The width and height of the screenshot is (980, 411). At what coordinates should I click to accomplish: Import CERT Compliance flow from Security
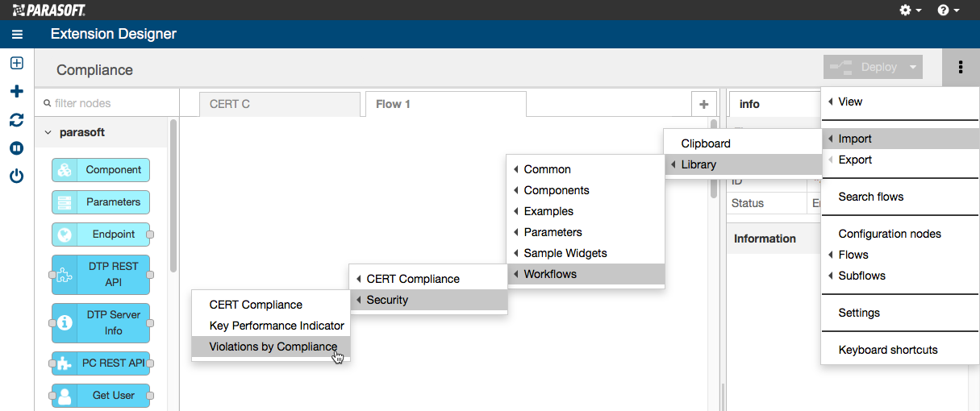point(272,305)
